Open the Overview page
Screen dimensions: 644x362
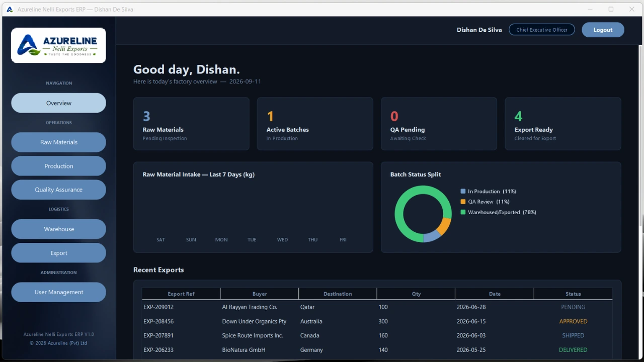click(x=58, y=103)
